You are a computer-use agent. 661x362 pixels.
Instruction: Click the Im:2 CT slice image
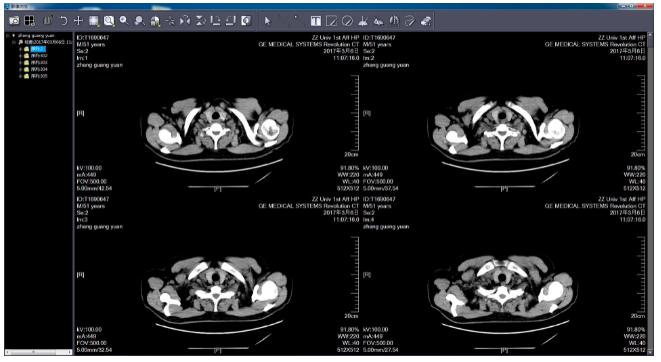pos(504,113)
